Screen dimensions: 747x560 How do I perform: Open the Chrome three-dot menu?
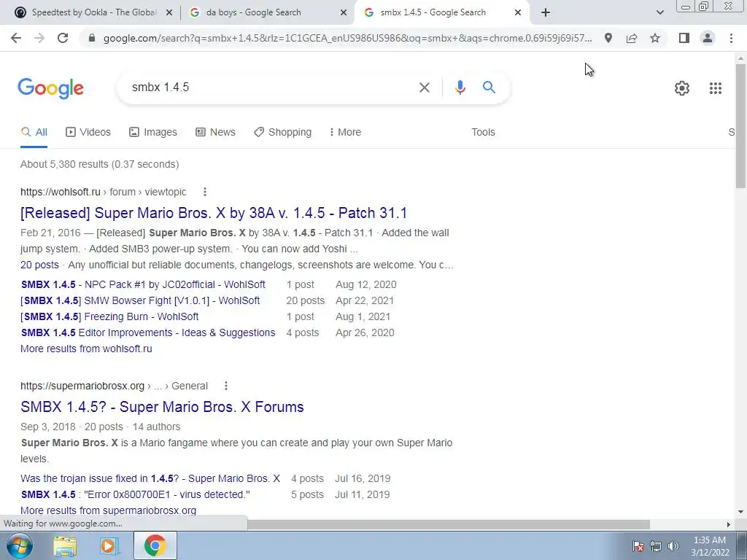pos(731,38)
